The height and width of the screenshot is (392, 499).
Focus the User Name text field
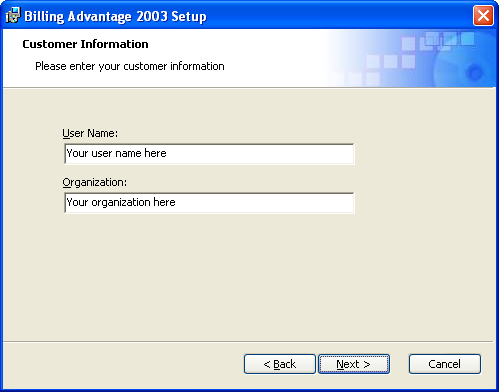click(209, 154)
